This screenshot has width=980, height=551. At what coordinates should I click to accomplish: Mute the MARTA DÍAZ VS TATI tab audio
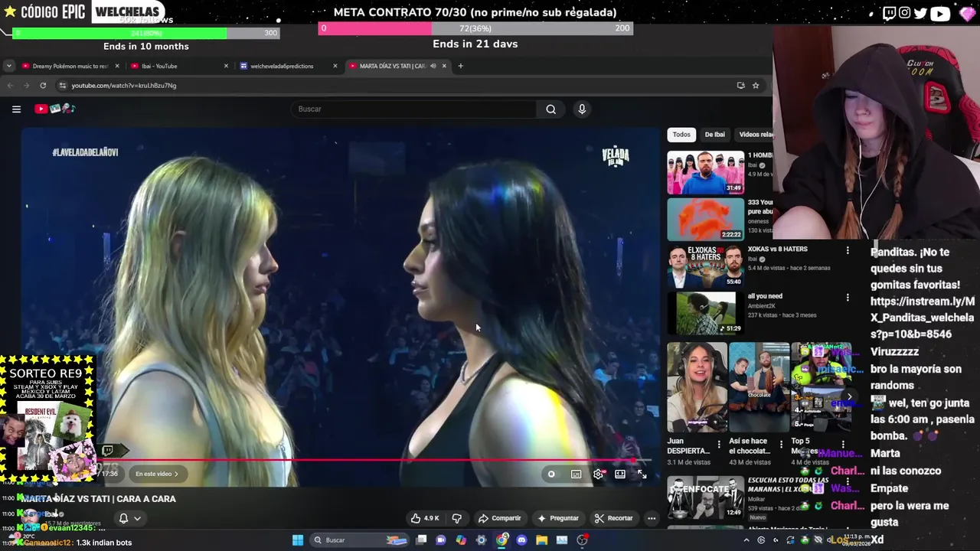(433, 66)
